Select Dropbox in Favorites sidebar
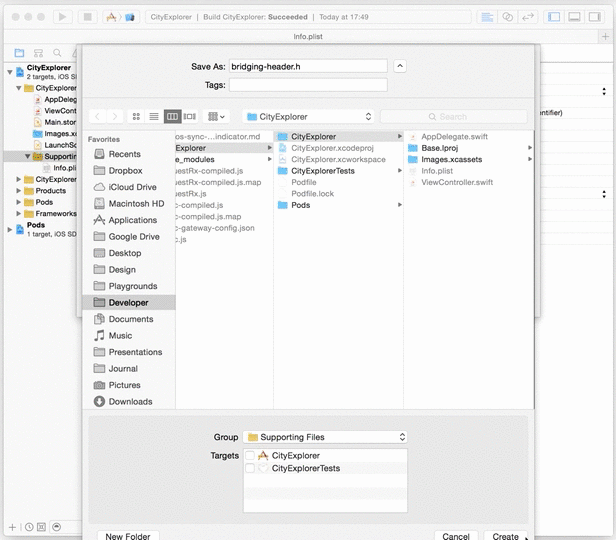The image size is (616, 540). [x=129, y=170]
